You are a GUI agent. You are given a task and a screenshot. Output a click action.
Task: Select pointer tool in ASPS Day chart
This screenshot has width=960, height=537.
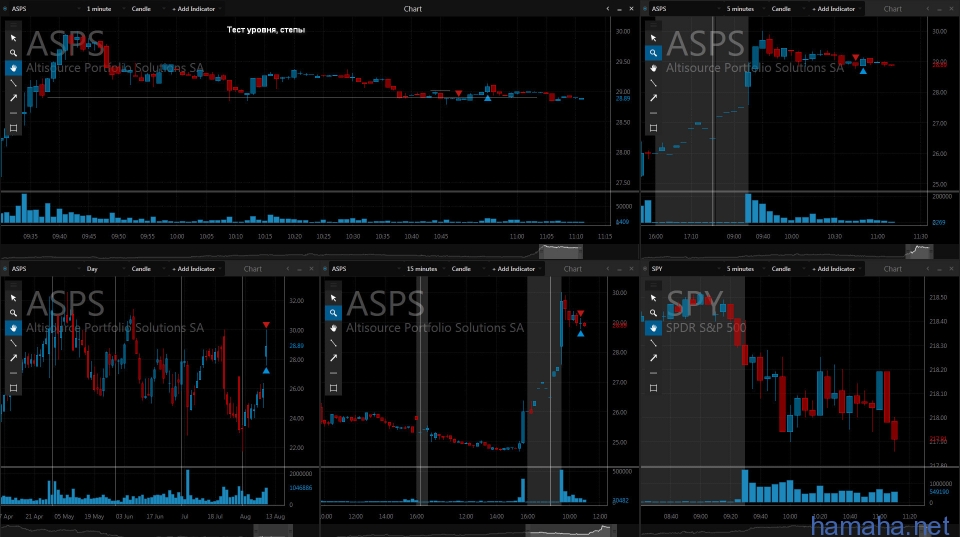[13, 298]
